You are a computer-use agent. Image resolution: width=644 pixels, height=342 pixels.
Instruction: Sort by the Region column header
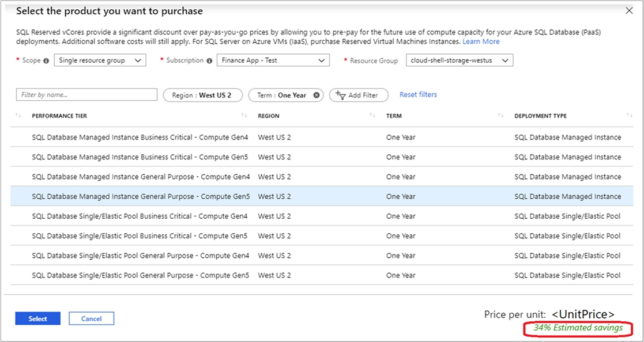[x=269, y=116]
